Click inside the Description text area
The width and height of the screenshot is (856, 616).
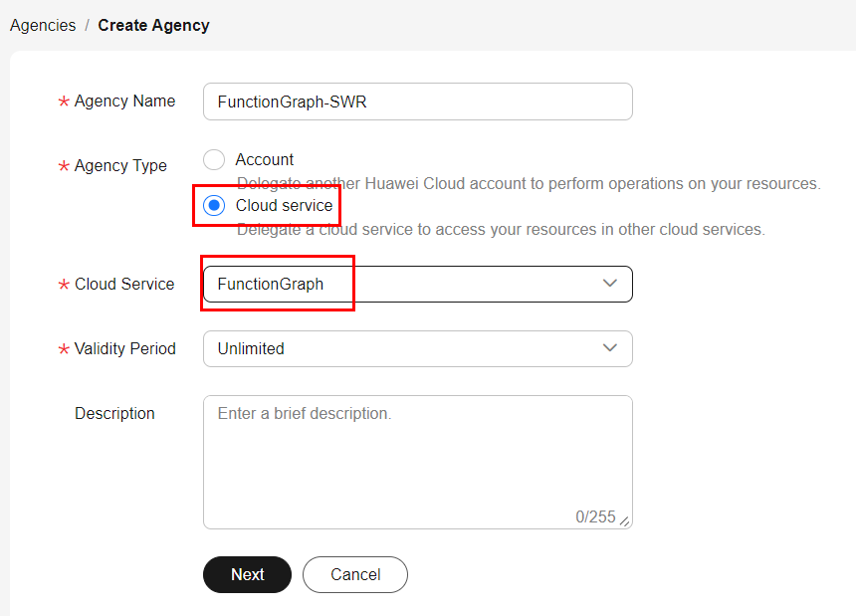point(417,453)
